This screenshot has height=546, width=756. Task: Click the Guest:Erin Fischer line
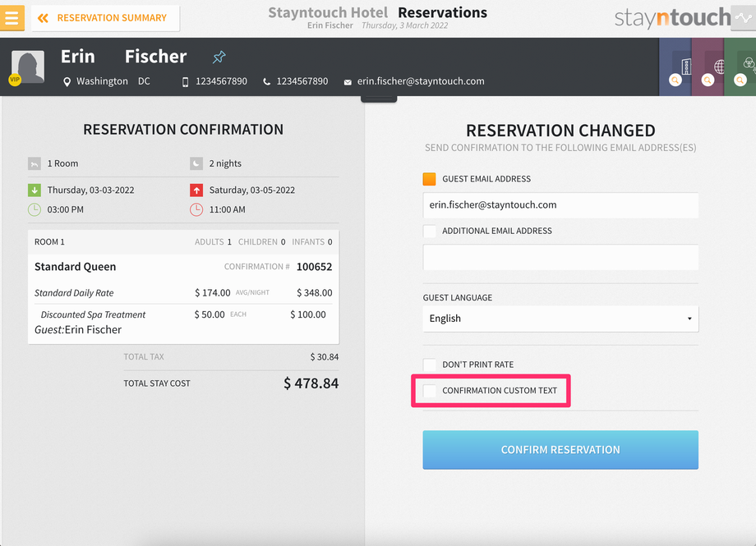[x=78, y=330]
